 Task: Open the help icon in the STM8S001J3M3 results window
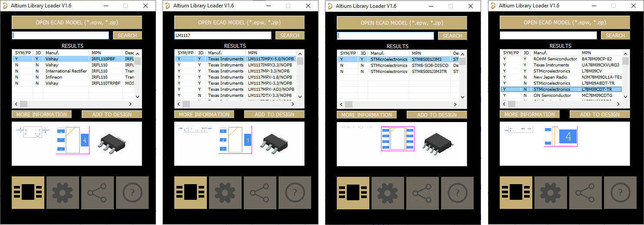click(457, 193)
